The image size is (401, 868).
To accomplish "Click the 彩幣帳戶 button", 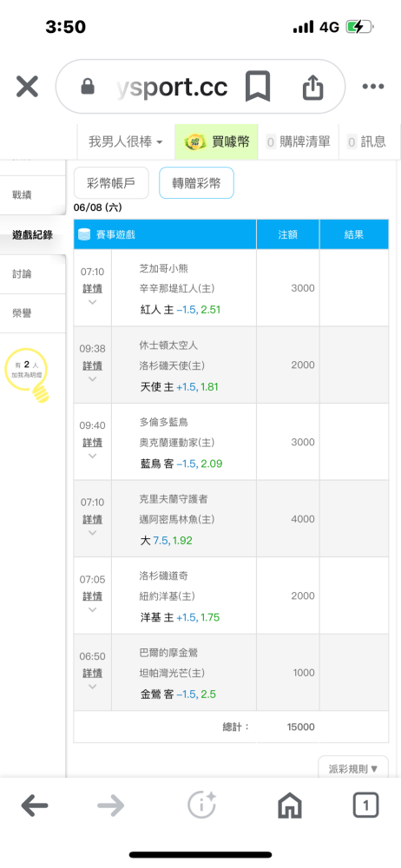I will point(111,182).
